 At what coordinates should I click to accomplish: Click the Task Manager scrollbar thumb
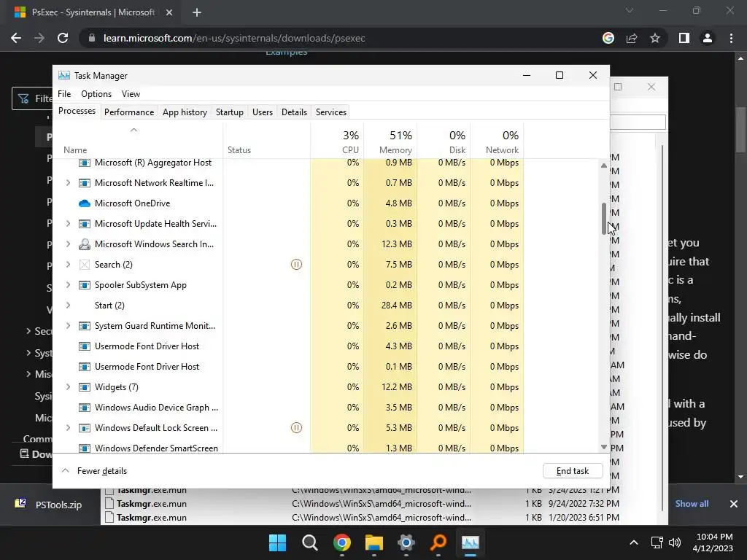pos(603,219)
